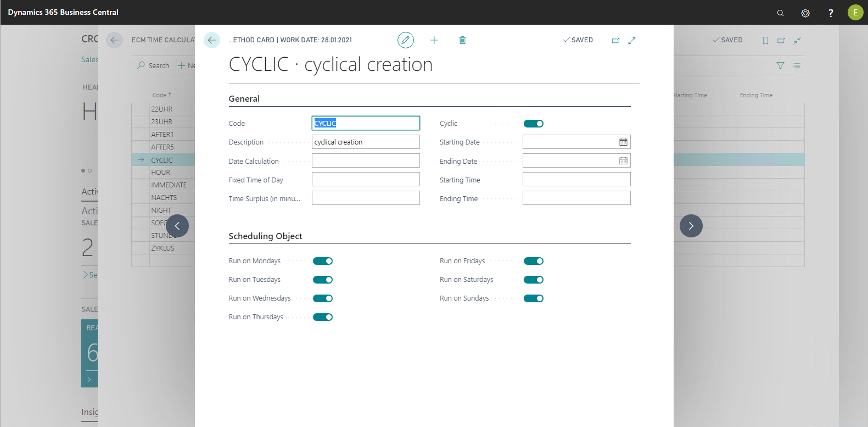Screen dimensions: 868x427
Task: Click the pencil edit icon
Action: click(x=405, y=40)
